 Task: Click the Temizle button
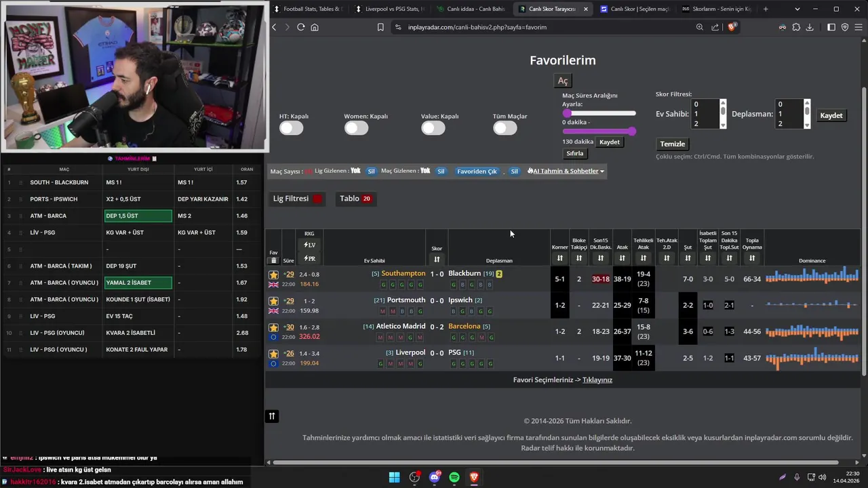(673, 144)
